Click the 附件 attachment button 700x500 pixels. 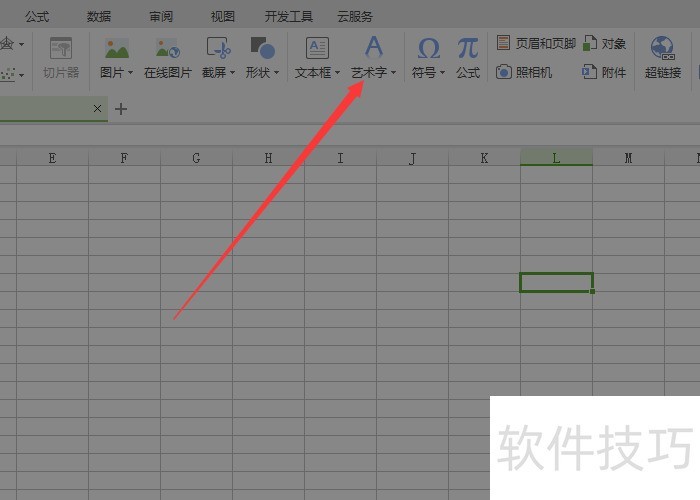(604, 72)
